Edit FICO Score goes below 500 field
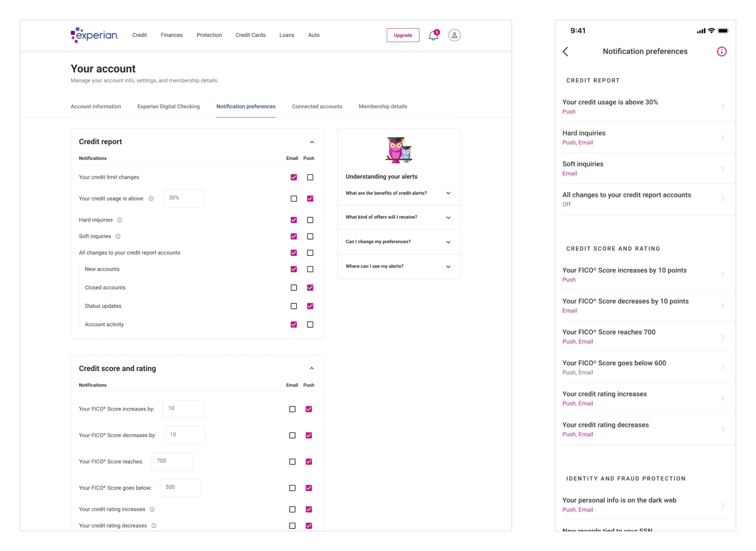756x551 pixels. (x=180, y=488)
